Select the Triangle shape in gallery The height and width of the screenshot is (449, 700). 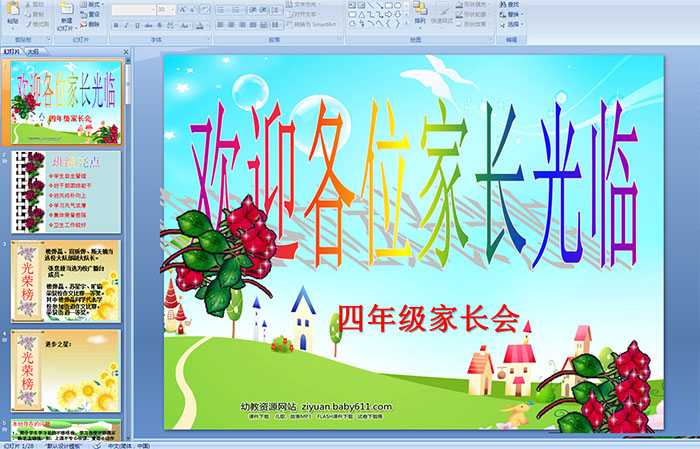362,15
